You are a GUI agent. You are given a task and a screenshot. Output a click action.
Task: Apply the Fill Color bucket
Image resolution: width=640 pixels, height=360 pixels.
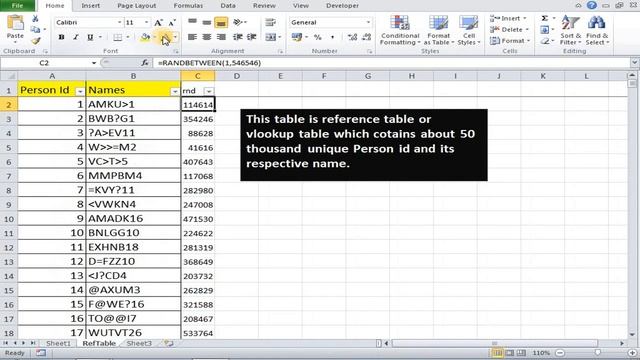click(x=145, y=37)
